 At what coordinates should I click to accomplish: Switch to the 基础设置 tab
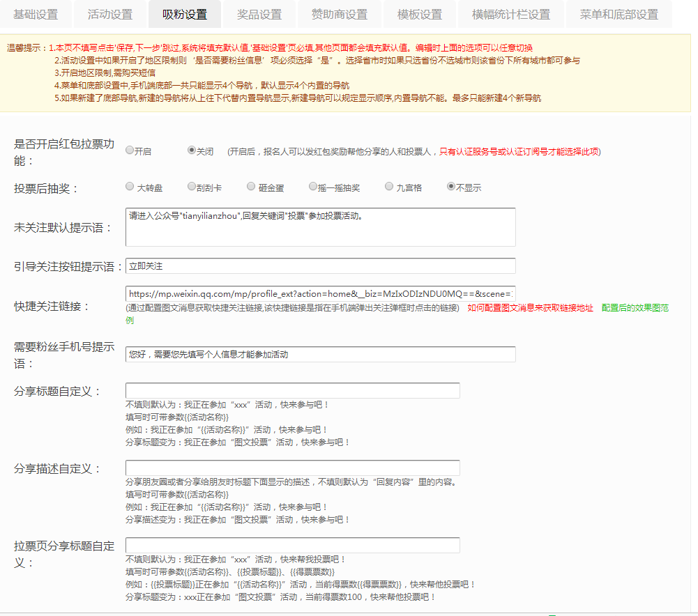(x=36, y=15)
